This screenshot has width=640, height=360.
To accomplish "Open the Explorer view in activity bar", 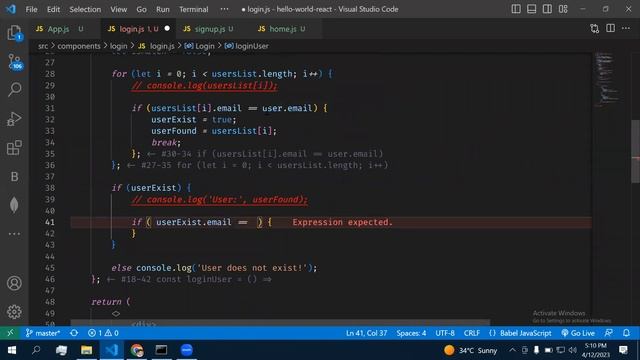I will tap(14, 33).
